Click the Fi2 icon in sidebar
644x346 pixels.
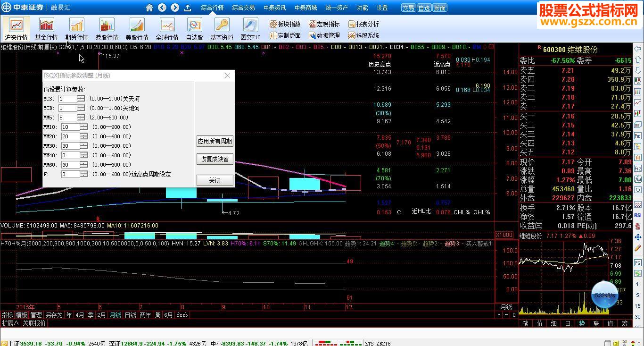point(638,168)
